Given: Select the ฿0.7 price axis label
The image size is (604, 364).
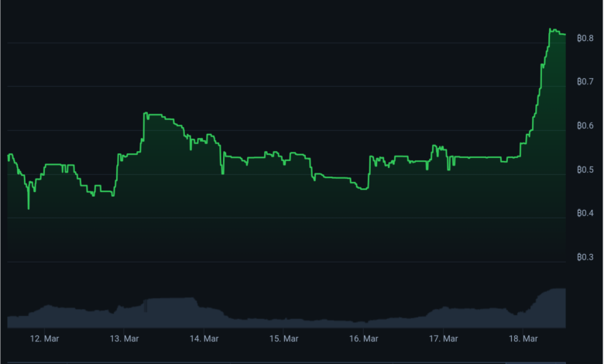Looking at the screenshot, I should click(585, 81).
